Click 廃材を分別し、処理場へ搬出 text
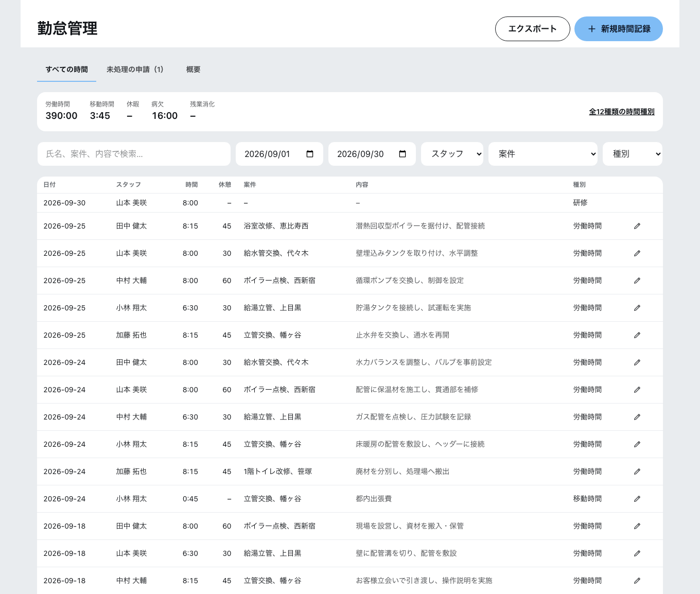 click(x=402, y=471)
